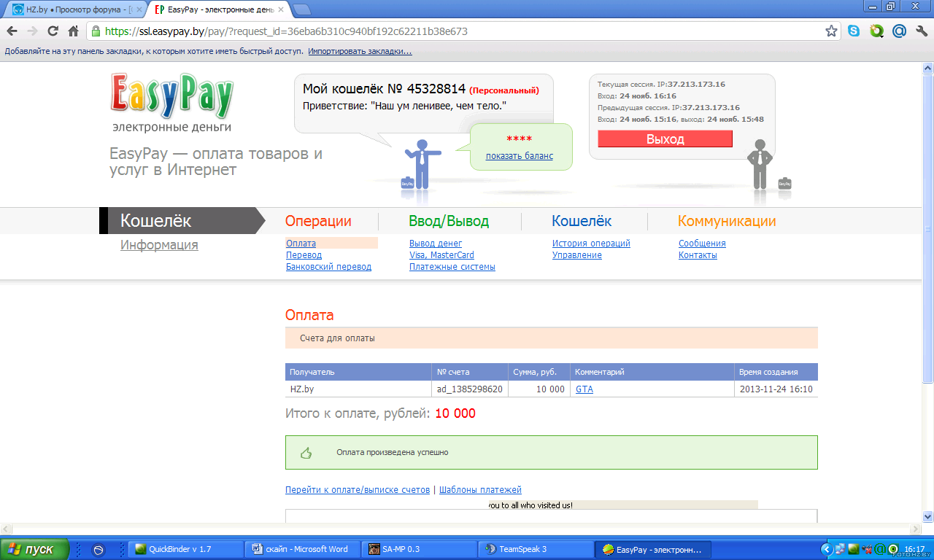Select the EasyPay browser tab
This screenshot has height=560, width=934.
220,9
